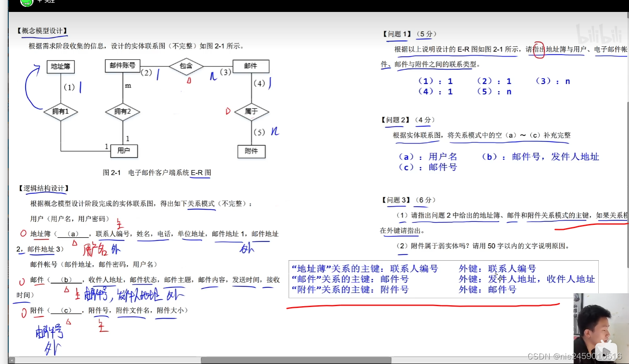
Task: Click the blank (b) in the 邮件 schema line
Action: click(67, 280)
